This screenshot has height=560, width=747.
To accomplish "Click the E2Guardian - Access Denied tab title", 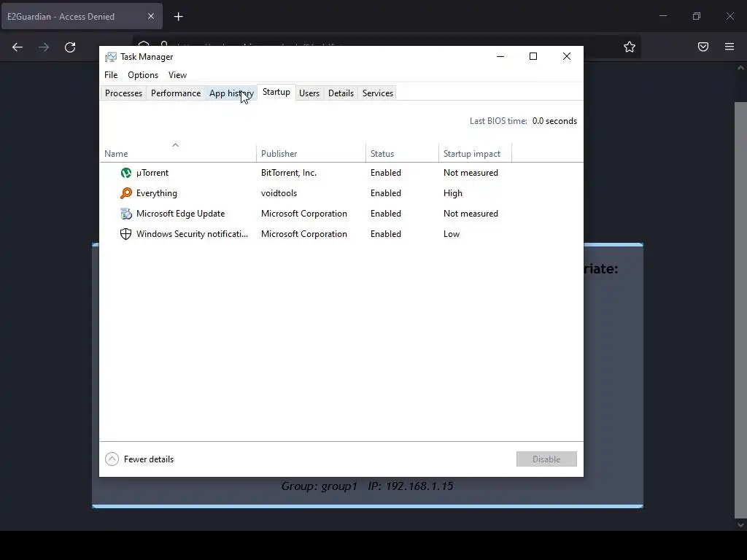I will (x=61, y=17).
